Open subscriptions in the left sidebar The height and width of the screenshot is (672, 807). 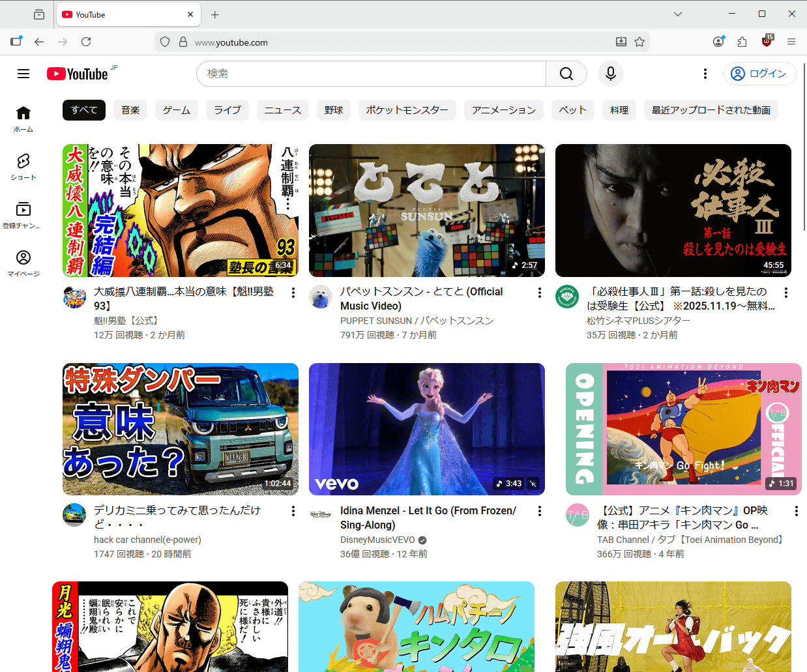[x=23, y=214]
